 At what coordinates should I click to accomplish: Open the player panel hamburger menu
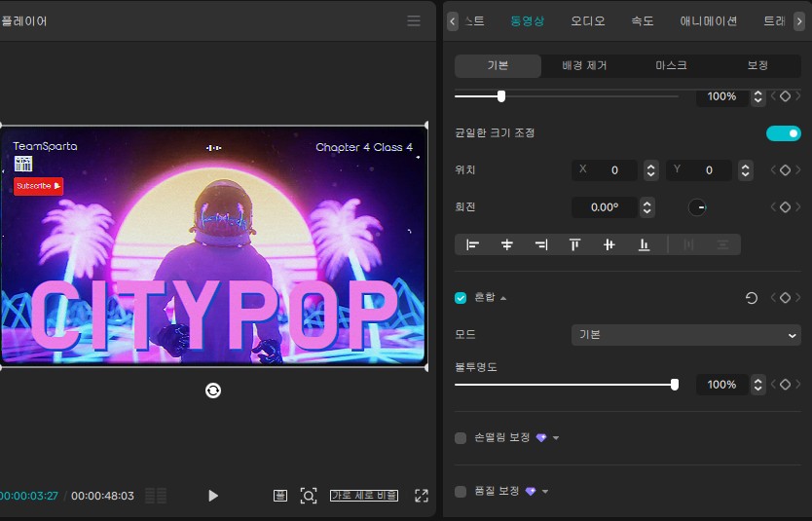click(413, 20)
